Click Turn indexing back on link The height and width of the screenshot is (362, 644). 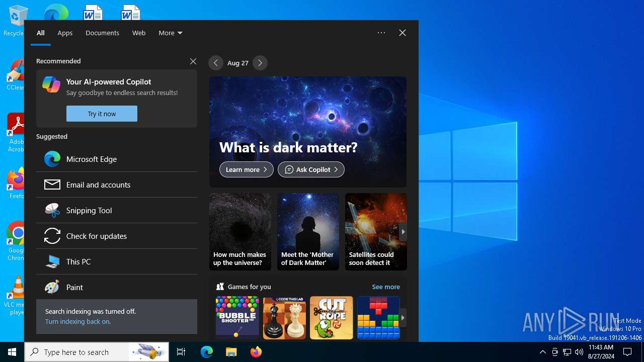[x=78, y=321]
